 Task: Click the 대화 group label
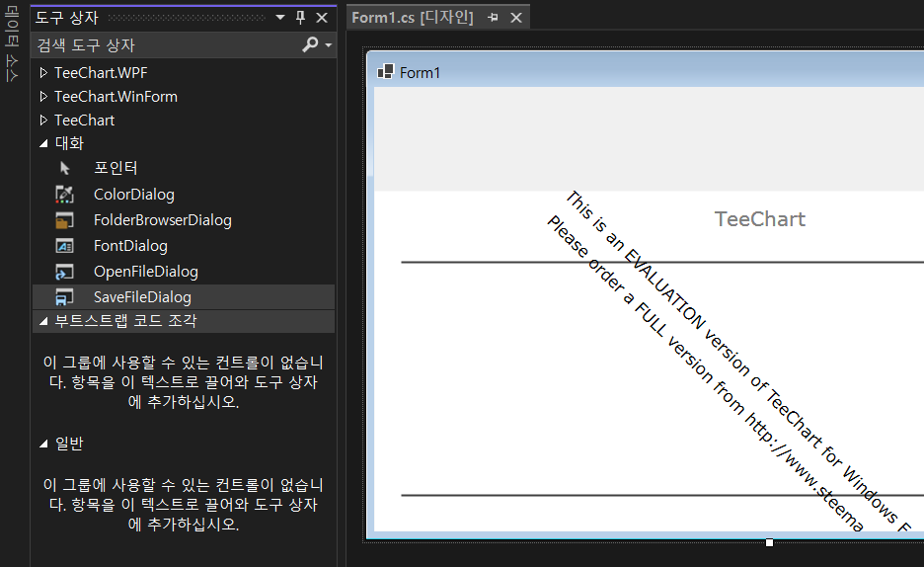(69, 144)
